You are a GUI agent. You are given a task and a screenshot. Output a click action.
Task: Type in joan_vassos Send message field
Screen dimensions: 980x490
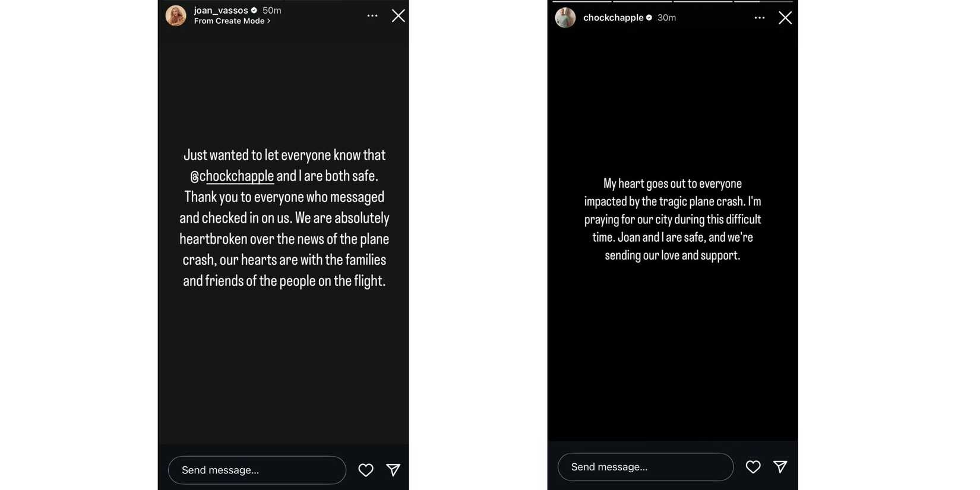coord(257,470)
